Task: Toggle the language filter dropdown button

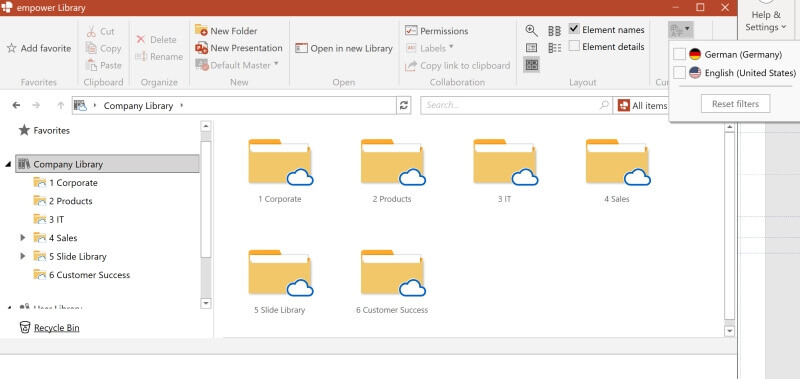Action: pyautogui.click(x=680, y=29)
